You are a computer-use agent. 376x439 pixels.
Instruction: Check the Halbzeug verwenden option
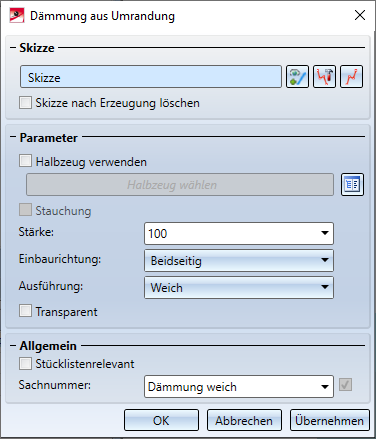pyautogui.click(x=26, y=161)
